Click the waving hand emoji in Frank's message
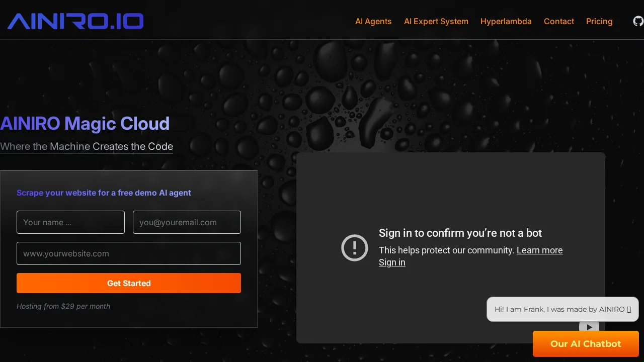644x362 pixels. point(628,309)
